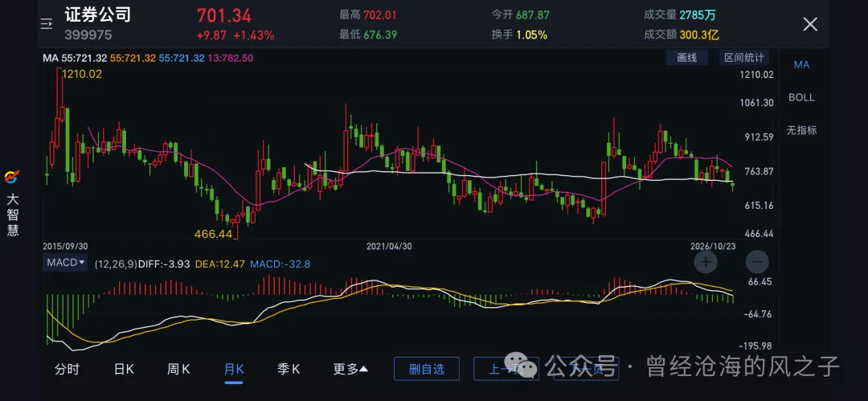Switch to the 日K tab
This screenshot has height=401, width=868.
click(124, 370)
